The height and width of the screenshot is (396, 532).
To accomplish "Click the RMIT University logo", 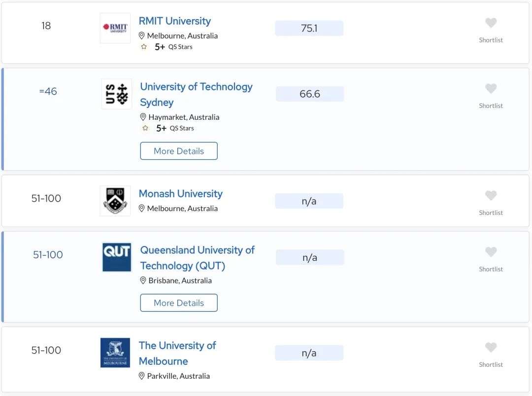I will coord(115,28).
